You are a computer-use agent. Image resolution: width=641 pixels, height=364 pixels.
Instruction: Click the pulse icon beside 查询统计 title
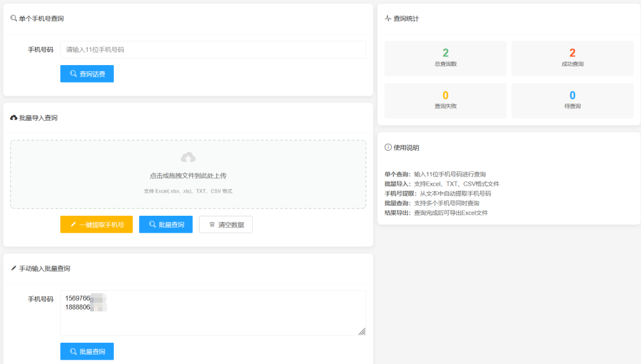[x=388, y=18]
